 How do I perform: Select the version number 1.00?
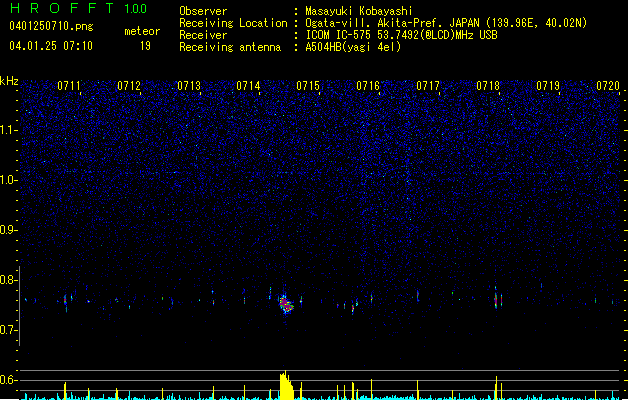[136, 9]
